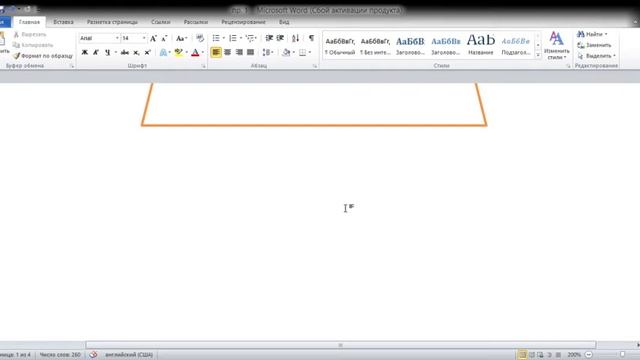640x360 pixels.
Task: Open the Вид tab
Action: pyautogui.click(x=284, y=22)
